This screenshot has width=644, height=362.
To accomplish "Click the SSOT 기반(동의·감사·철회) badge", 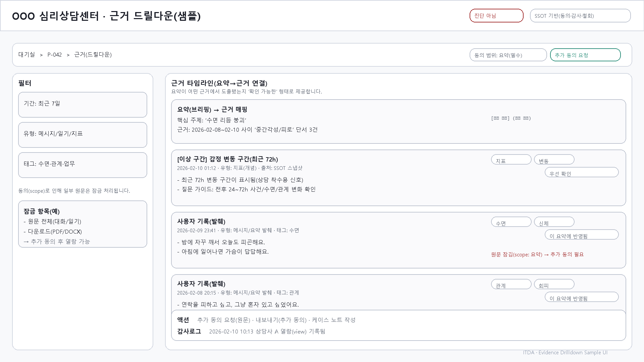I will tap(580, 15).
